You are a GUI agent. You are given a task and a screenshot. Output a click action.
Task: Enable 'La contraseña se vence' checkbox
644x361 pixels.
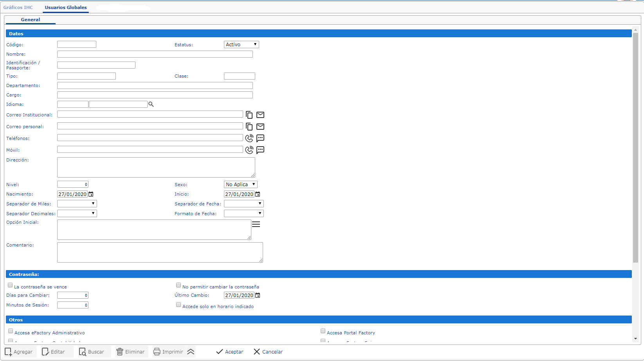click(x=11, y=285)
